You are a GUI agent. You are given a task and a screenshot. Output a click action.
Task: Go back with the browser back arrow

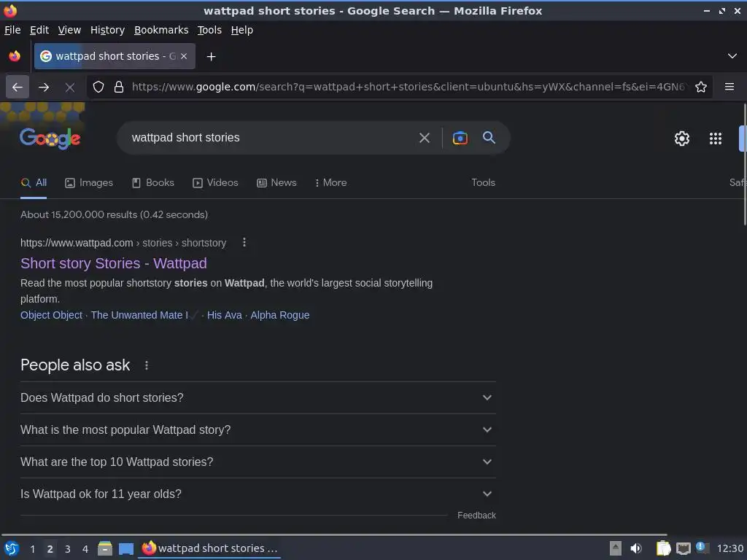point(18,87)
